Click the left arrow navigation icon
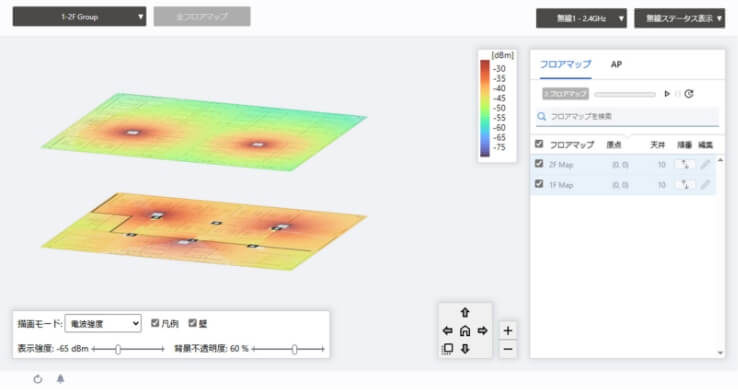The height and width of the screenshot is (390, 738). point(448,331)
